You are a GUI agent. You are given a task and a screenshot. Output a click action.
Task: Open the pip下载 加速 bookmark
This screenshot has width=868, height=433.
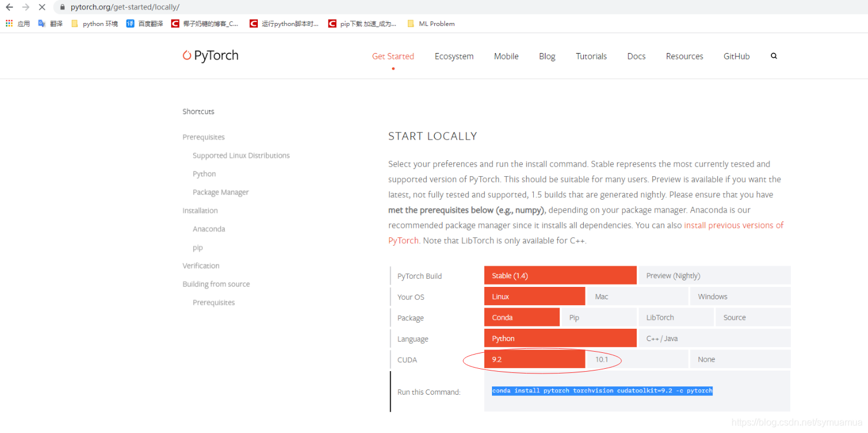pyautogui.click(x=363, y=24)
